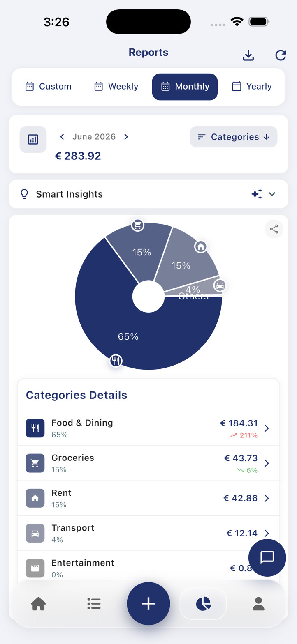The image size is (297, 644).
Task: Open the Categories sort dropdown
Action: 234,137
